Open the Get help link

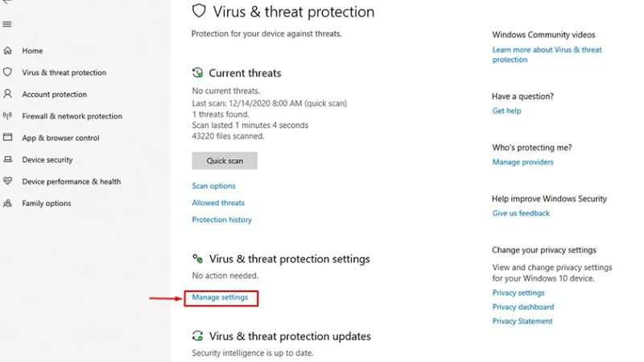pos(506,111)
